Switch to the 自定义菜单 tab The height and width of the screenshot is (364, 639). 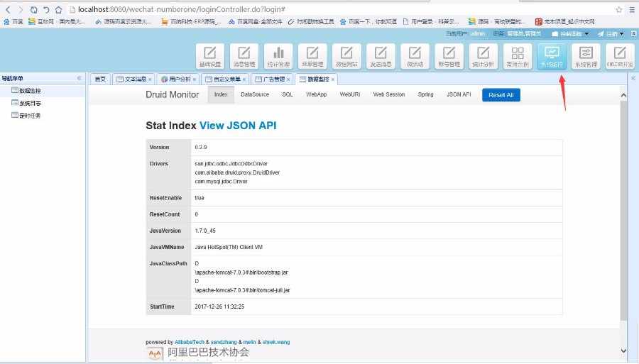223,79
